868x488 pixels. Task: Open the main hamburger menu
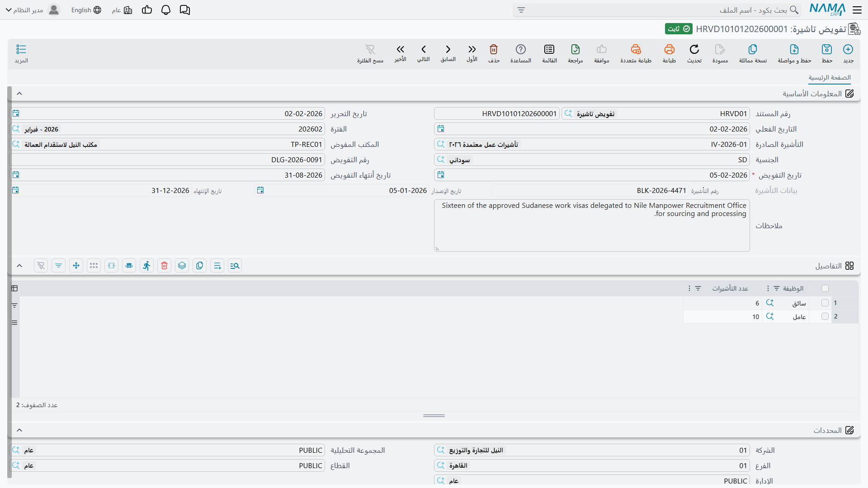coord(857,10)
